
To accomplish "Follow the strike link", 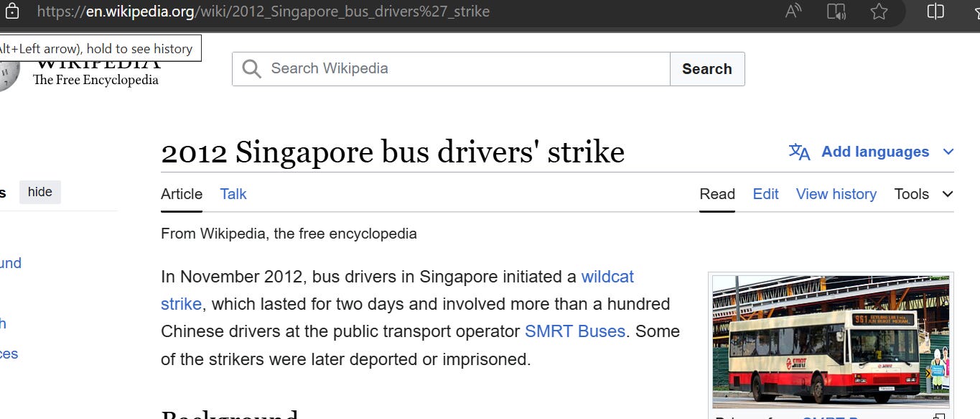I will pyautogui.click(x=181, y=304).
